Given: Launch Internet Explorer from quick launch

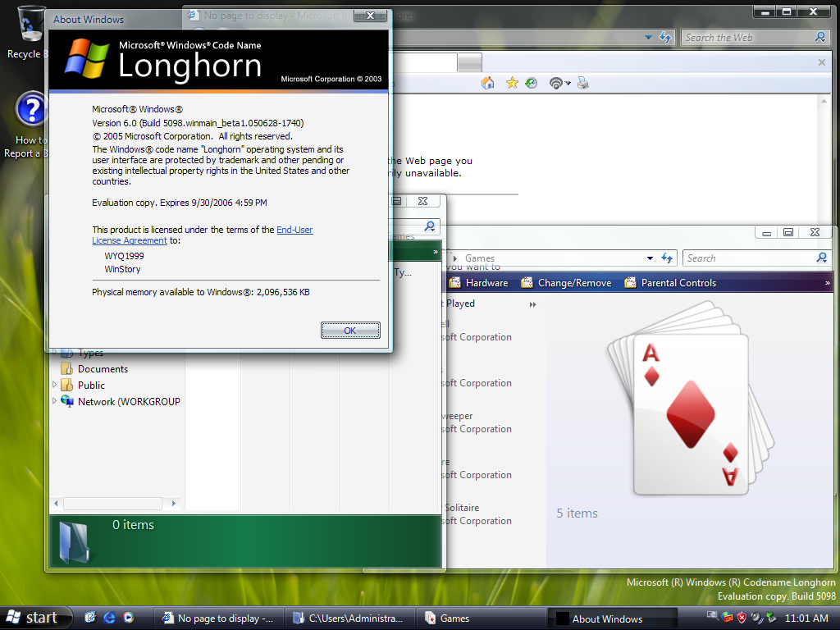Looking at the screenshot, I should click(x=109, y=618).
